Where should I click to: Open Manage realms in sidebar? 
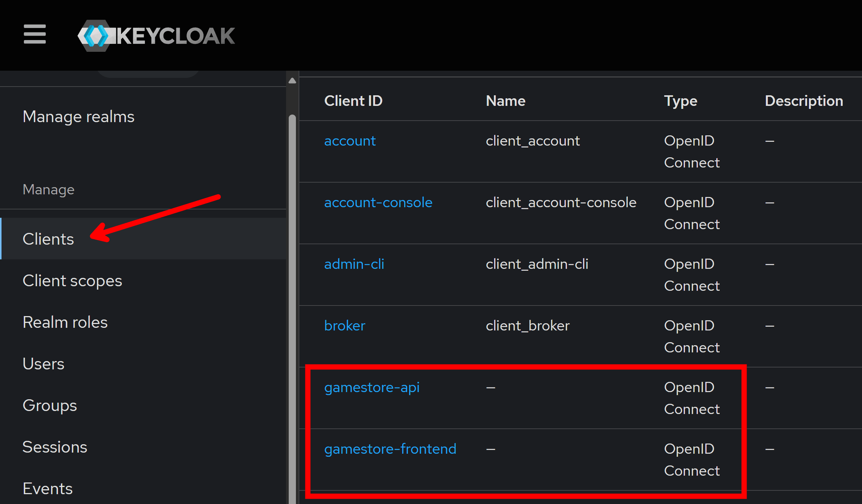78,116
